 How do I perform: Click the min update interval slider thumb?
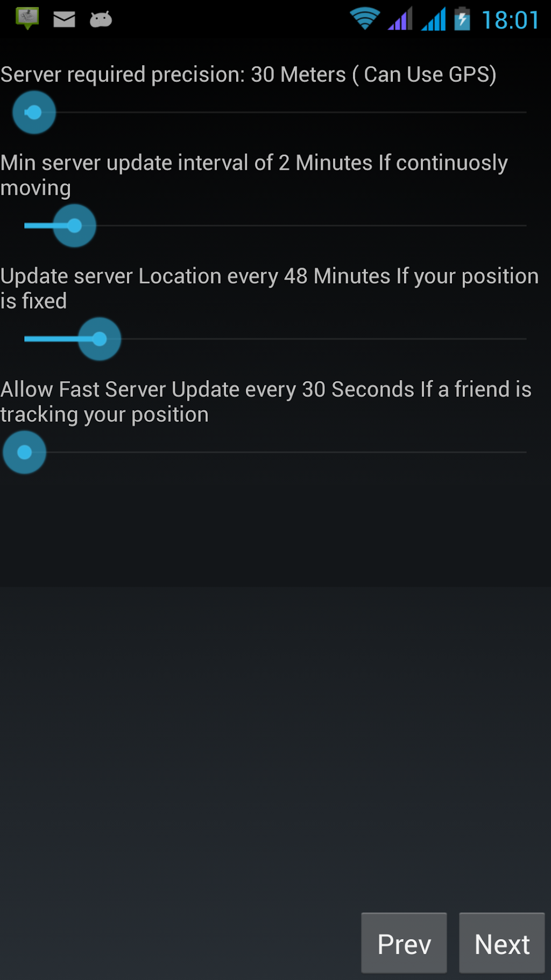(74, 226)
